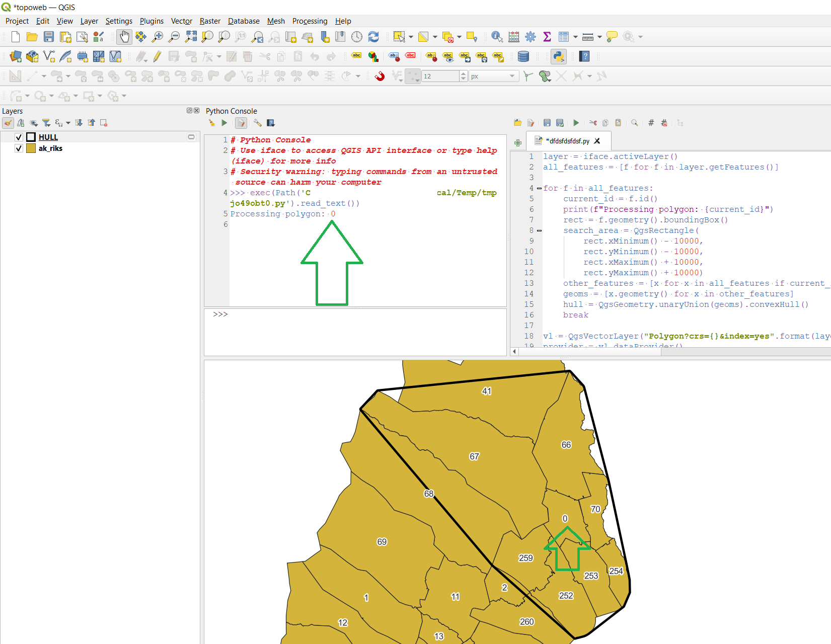Open the Project menu
831x644 pixels.
pos(17,21)
